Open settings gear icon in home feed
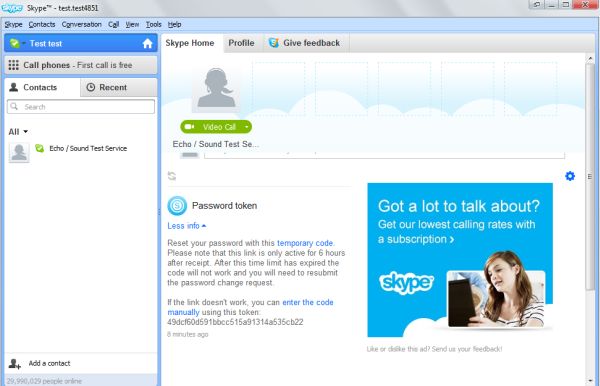 click(x=570, y=176)
